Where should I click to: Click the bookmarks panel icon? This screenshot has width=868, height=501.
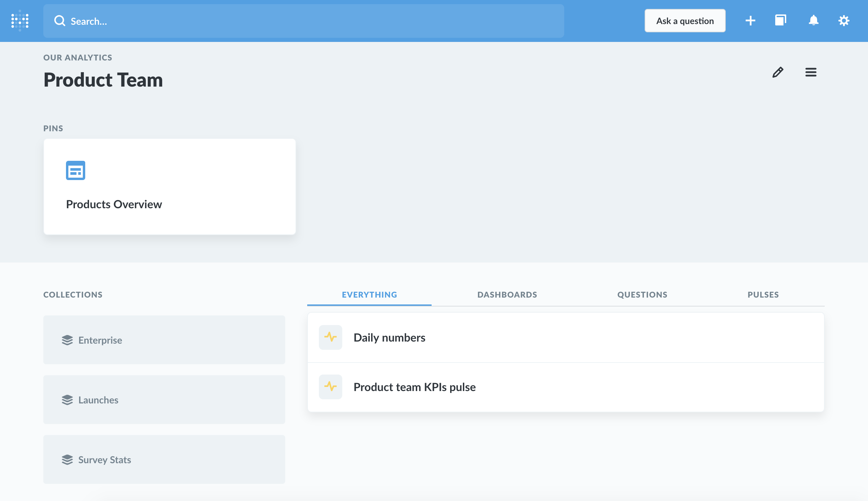coord(781,20)
